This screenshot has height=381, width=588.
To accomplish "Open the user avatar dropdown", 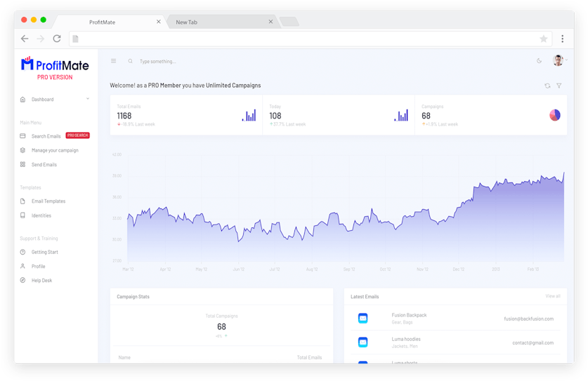I will tap(558, 61).
